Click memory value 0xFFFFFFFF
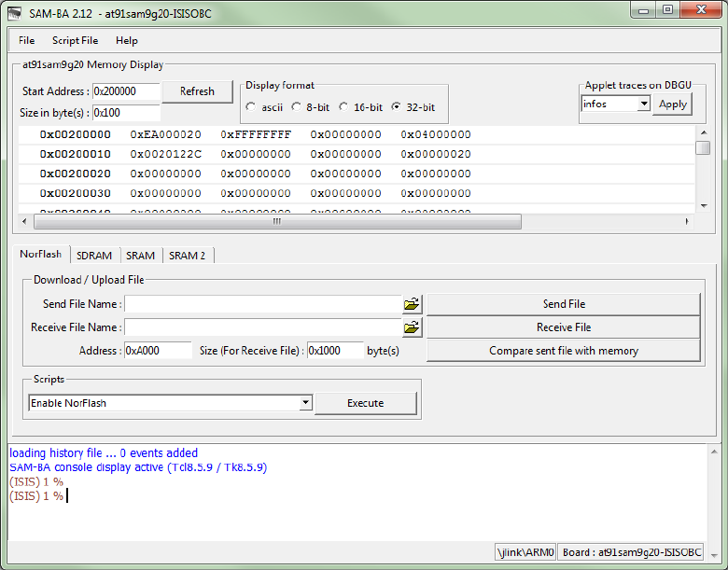Viewport: 728px width, 570px height. (256, 134)
